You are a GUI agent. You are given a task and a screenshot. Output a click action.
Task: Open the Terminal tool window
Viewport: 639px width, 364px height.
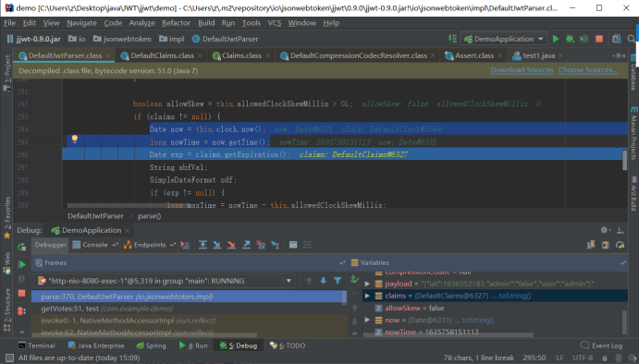pos(37,346)
